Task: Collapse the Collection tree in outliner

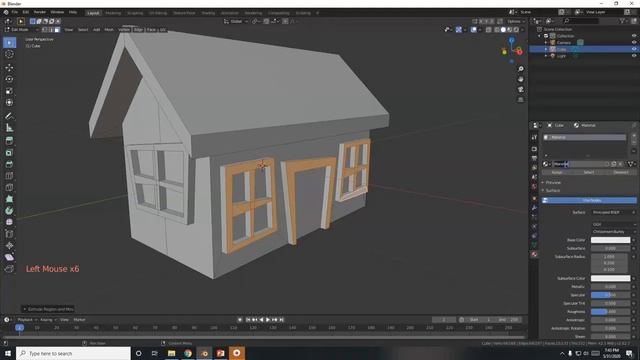Action: [x=540, y=36]
